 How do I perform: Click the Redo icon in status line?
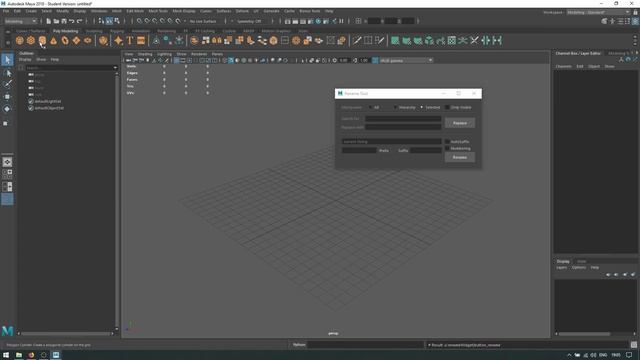pyautogui.click(x=80, y=21)
